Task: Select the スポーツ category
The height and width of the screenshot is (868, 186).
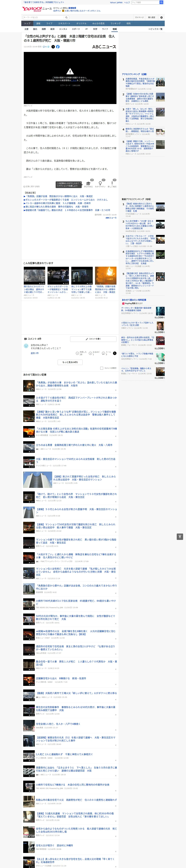Action: click(76, 29)
